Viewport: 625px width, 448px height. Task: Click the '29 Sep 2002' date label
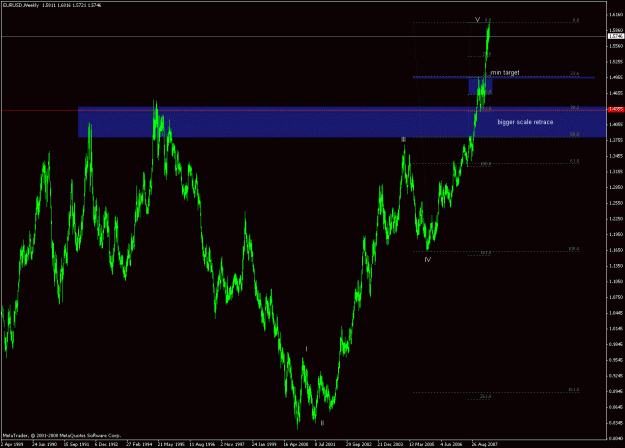359,444
